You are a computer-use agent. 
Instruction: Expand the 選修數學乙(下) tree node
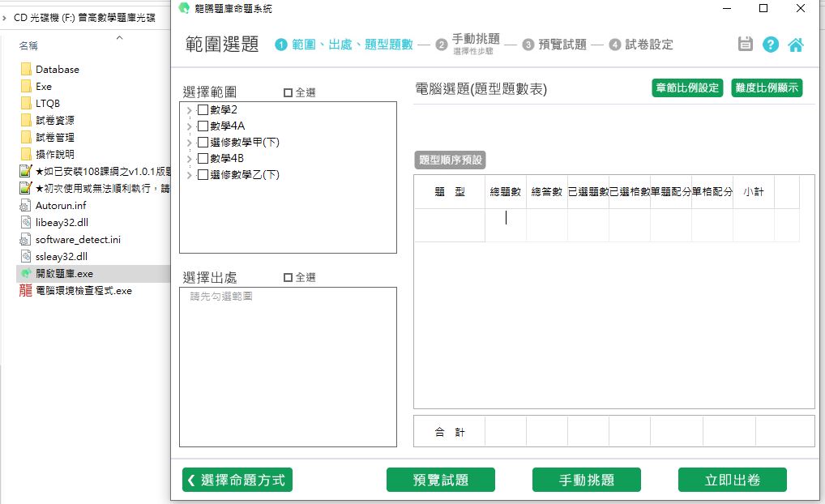click(189, 175)
